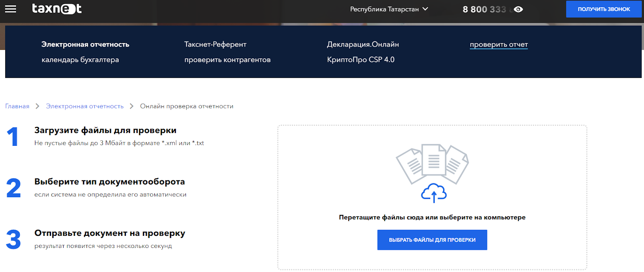Click heading Загрузите файлы для проверки
Viewport: 644px width, 272px height.
(x=105, y=130)
